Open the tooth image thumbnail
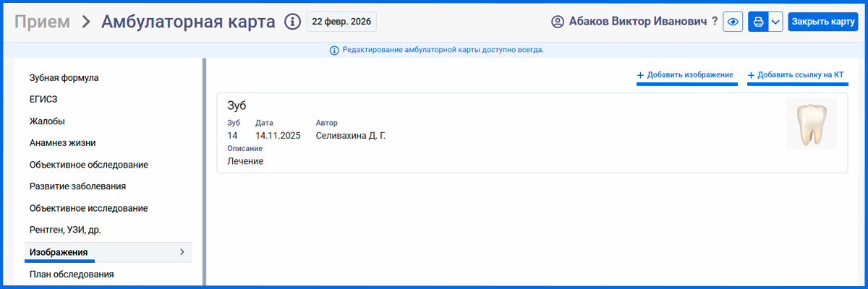The width and height of the screenshot is (868, 289). 811,124
